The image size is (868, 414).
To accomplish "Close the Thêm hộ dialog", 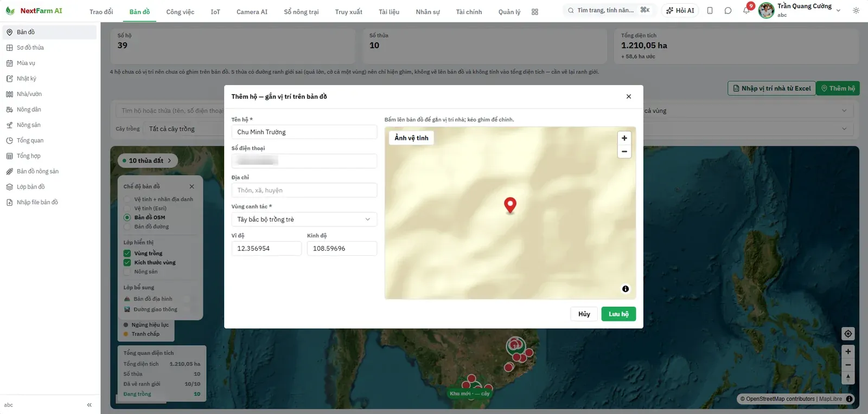I will click(629, 96).
